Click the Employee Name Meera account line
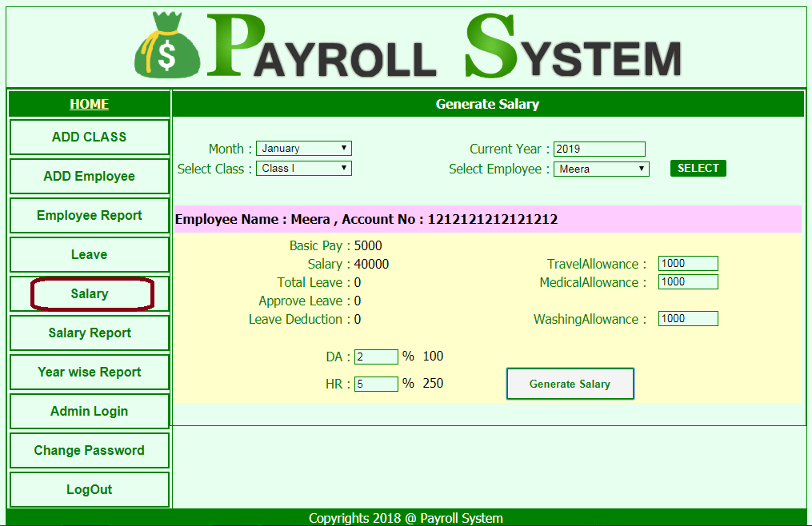Image resolution: width=812 pixels, height=526 pixels. 366,219
